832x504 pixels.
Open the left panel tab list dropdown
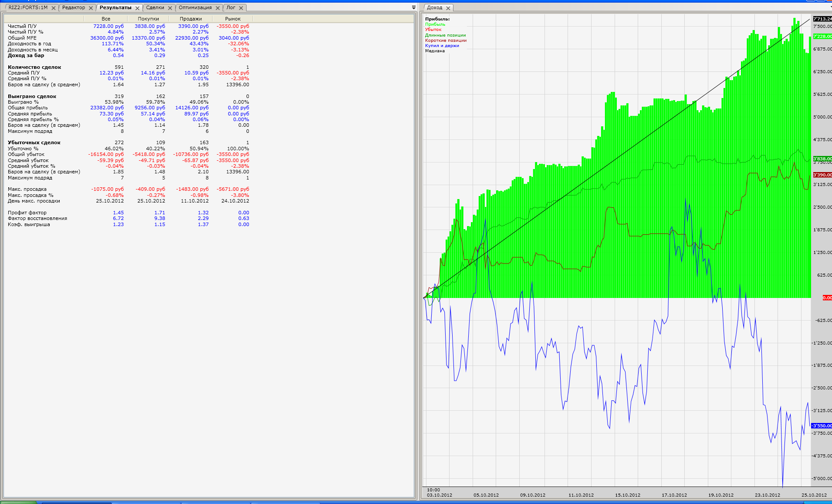413,7
